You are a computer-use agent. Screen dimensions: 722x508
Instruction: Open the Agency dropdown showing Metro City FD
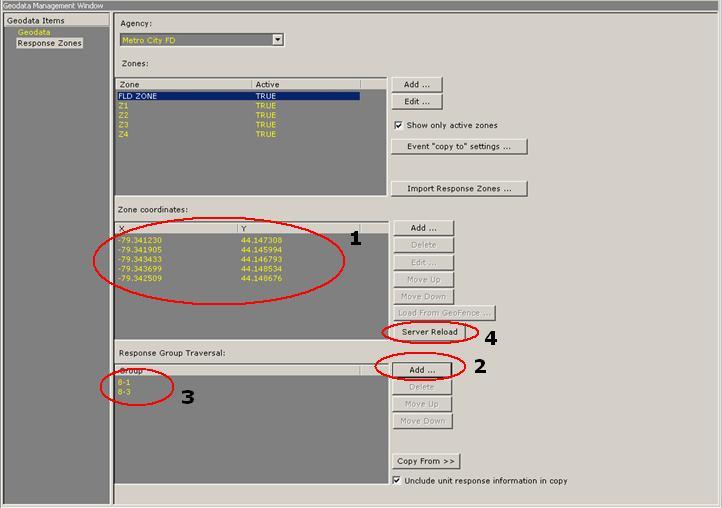[x=277, y=40]
